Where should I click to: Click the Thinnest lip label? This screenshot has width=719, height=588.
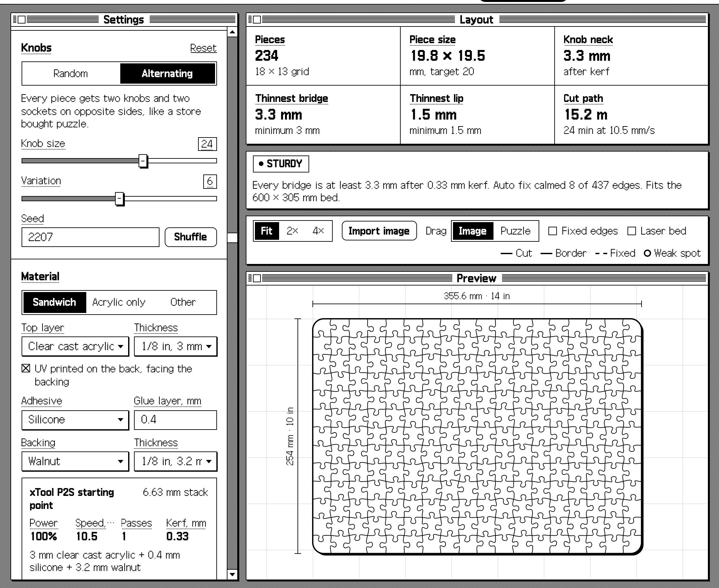pyautogui.click(x=436, y=99)
